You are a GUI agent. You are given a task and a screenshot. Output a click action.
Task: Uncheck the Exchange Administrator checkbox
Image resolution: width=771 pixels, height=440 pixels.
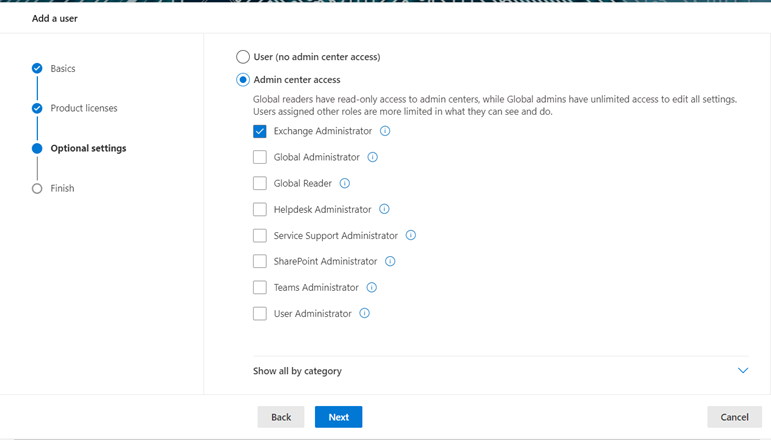(x=260, y=131)
